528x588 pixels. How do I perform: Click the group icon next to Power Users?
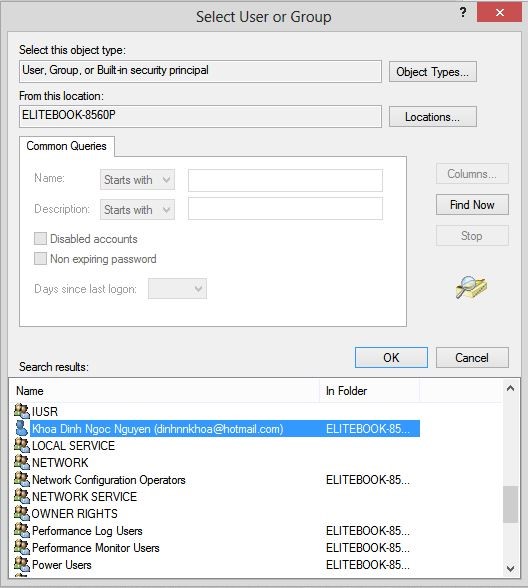point(22,564)
